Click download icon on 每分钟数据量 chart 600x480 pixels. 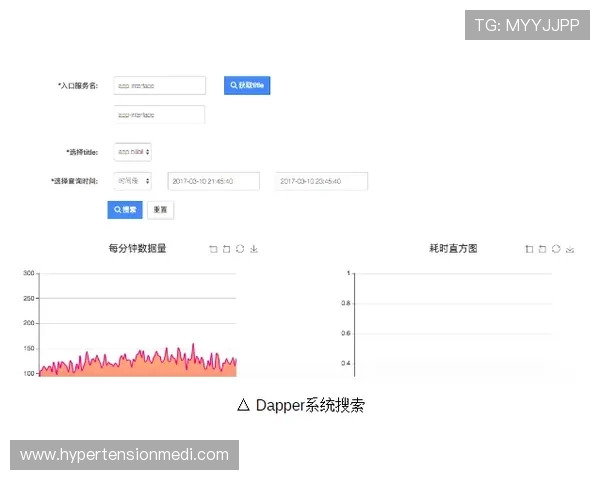[254, 249]
